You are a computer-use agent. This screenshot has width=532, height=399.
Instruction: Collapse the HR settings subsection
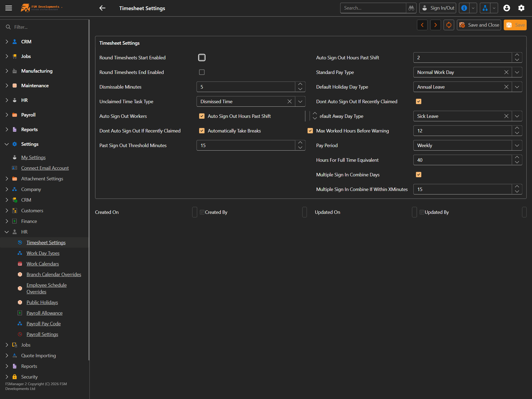coord(7,232)
